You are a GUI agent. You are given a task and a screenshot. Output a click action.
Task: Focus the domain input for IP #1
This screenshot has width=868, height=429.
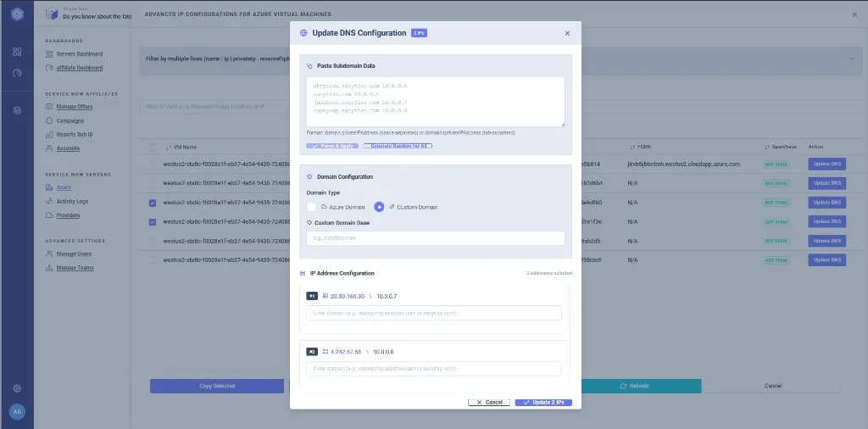coord(434,314)
